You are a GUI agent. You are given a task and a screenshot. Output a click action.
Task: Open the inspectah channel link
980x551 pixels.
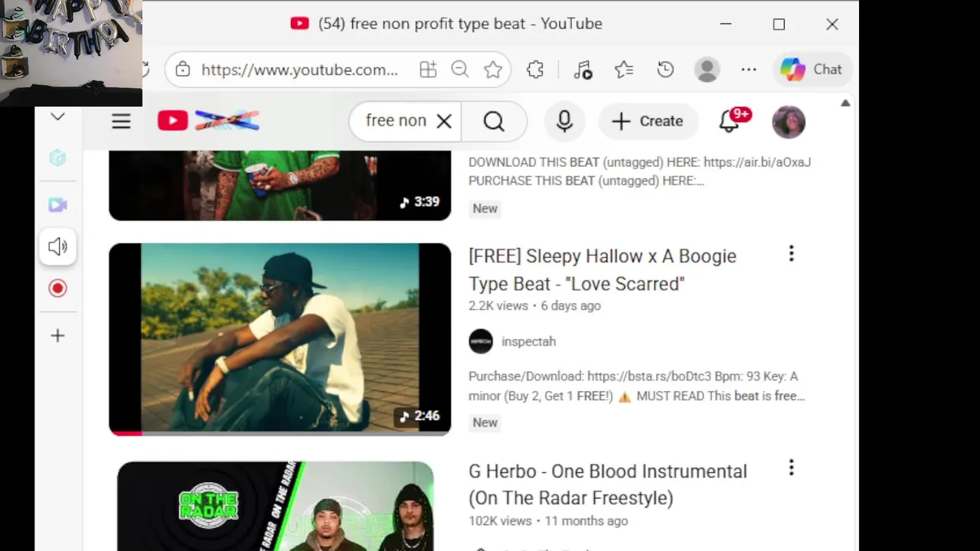(x=528, y=341)
